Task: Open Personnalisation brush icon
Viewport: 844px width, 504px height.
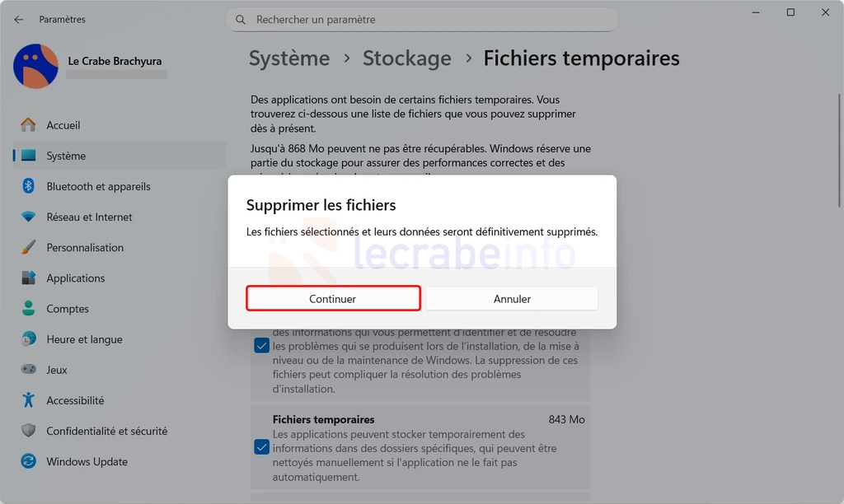Action: pyautogui.click(x=28, y=247)
